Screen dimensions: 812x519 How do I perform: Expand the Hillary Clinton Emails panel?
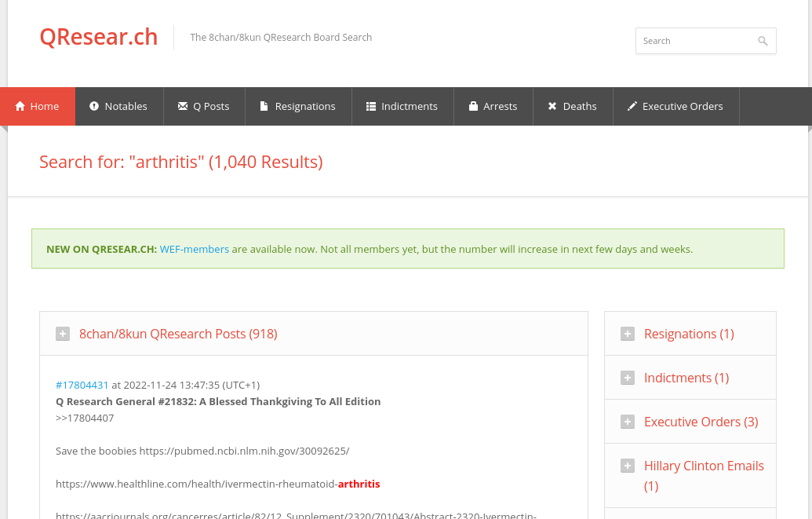628,466
